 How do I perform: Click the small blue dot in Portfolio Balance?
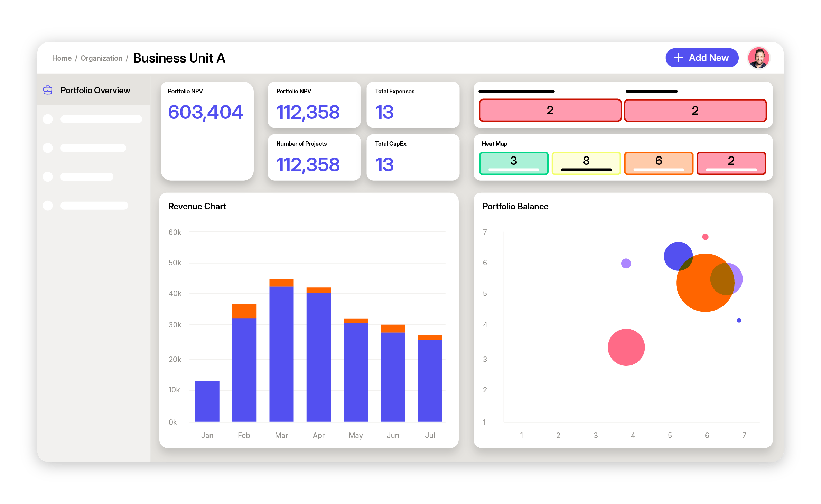point(739,320)
